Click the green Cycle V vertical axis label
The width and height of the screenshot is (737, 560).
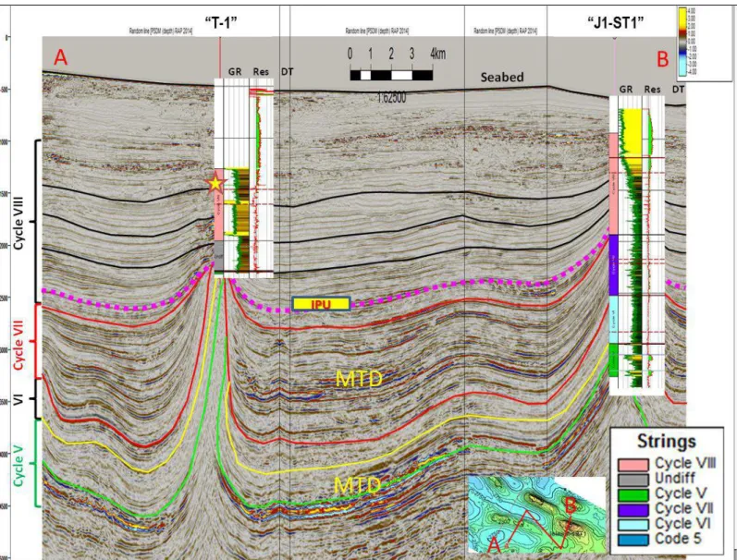click(x=18, y=465)
